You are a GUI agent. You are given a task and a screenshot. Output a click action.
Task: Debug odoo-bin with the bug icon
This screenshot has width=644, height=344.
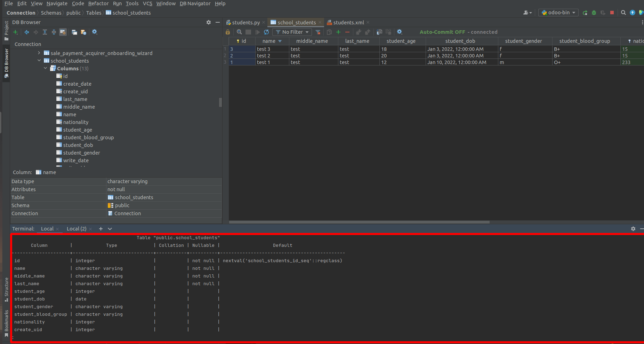click(594, 13)
